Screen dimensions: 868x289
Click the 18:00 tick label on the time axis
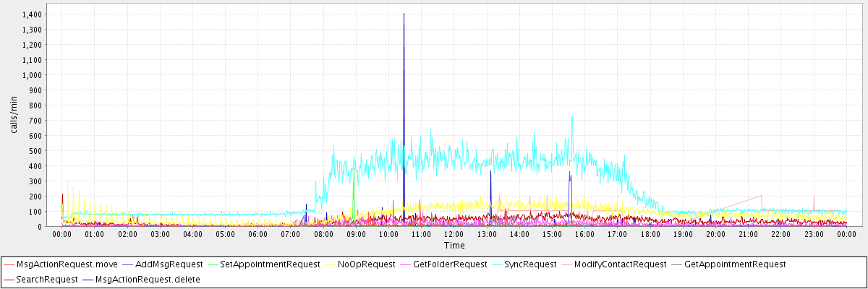pos(650,234)
